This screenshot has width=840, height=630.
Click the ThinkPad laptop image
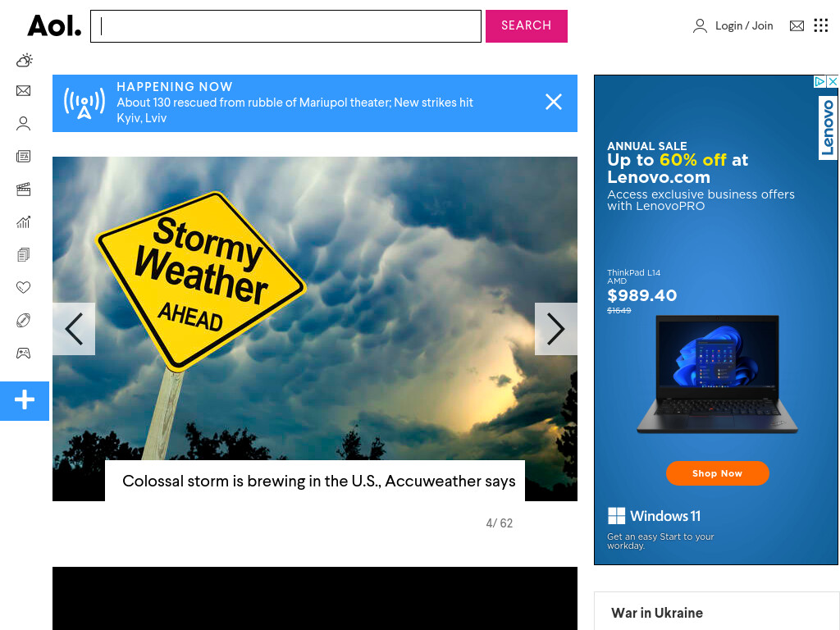tap(717, 374)
